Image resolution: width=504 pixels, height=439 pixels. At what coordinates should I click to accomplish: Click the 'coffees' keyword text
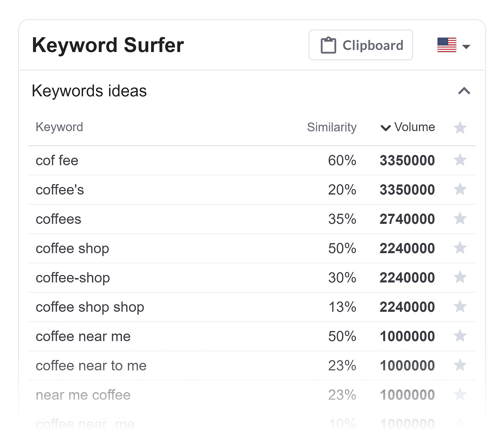[58, 219]
